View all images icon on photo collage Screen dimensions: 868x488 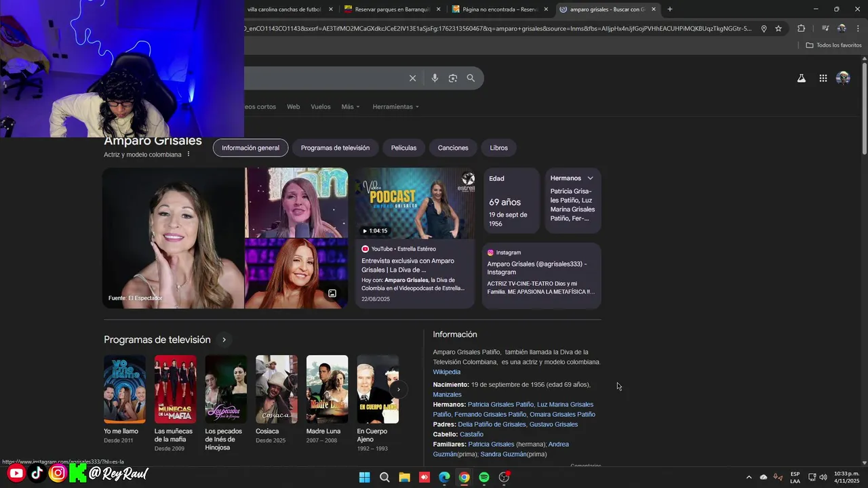tap(332, 293)
